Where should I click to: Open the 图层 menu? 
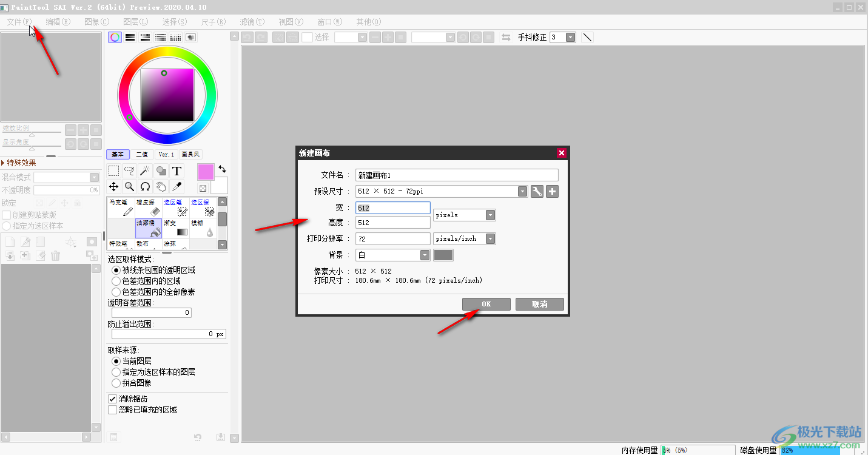[x=136, y=22]
